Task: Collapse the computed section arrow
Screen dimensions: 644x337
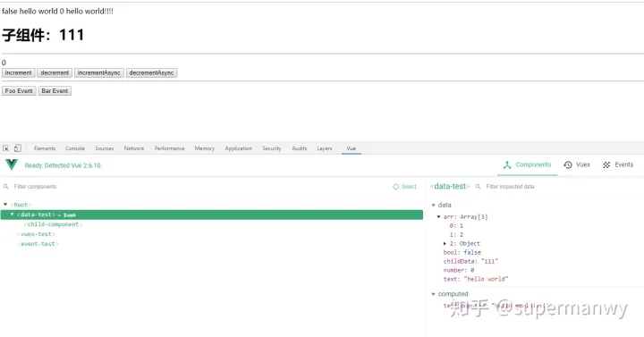Action: (x=433, y=294)
